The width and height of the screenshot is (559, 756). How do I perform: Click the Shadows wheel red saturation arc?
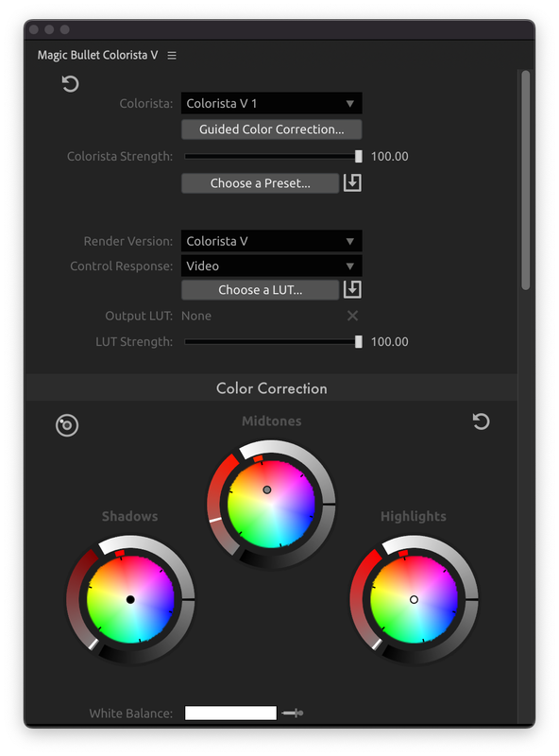click(x=75, y=598)
